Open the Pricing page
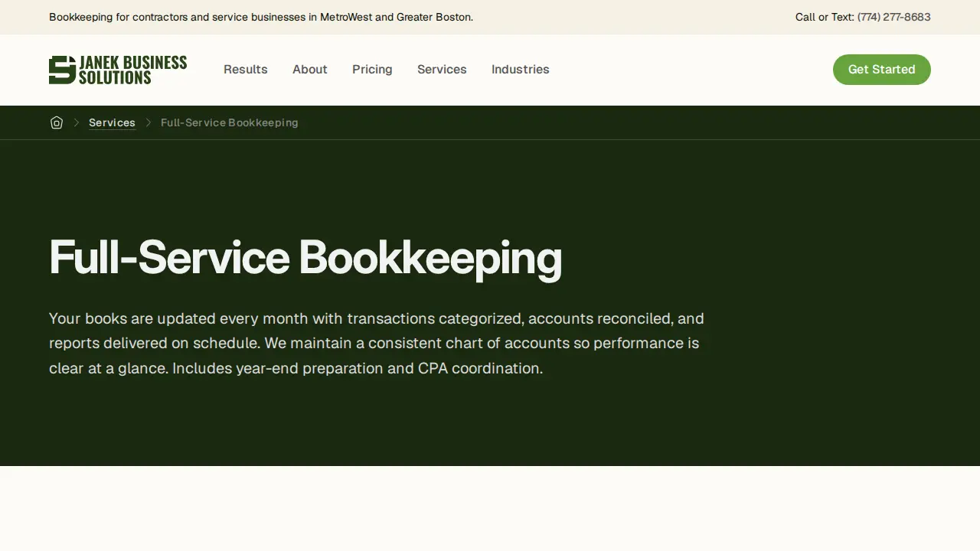980x551 pixels. tap(372, 70)
